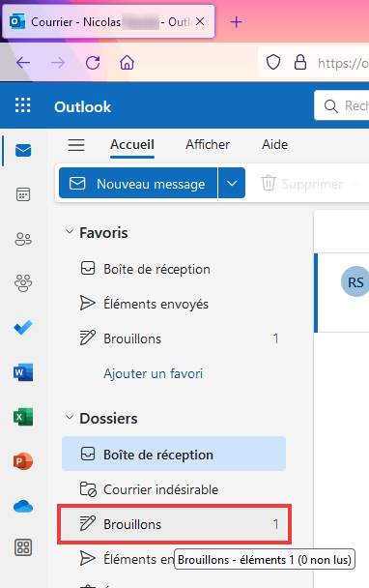
Task: Open the More apps icon
Action: pyautogui.click(x=23, y=547)
